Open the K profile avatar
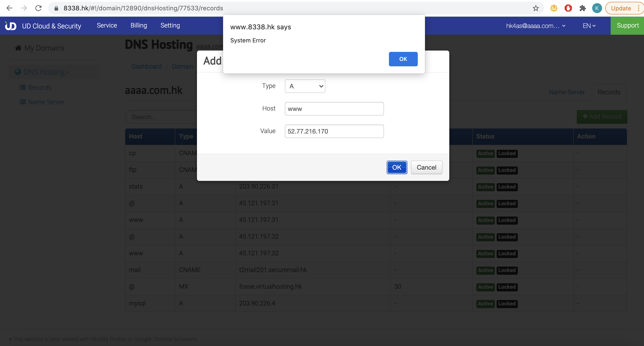644x346 pixels. click(x=597, y=8)
